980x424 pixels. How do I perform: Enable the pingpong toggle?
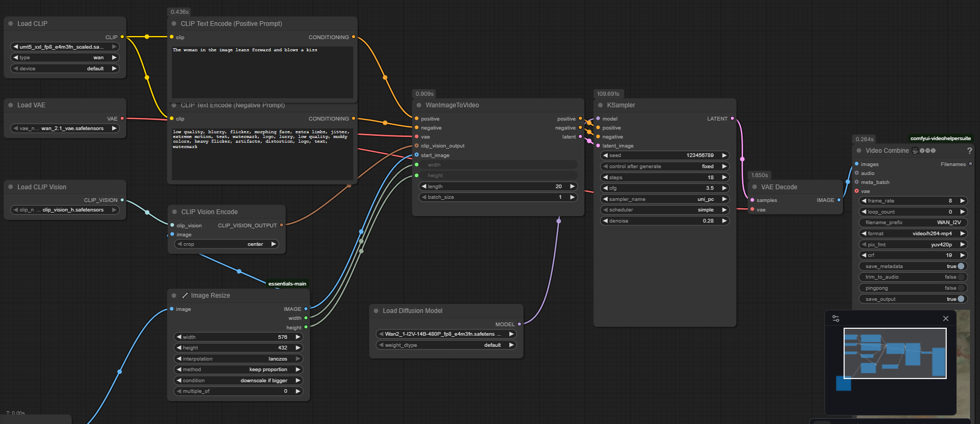(960, 288)
